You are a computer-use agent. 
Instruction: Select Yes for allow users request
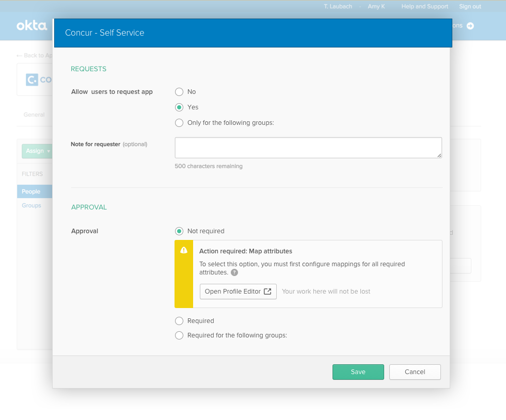click(x=179, y=107)
